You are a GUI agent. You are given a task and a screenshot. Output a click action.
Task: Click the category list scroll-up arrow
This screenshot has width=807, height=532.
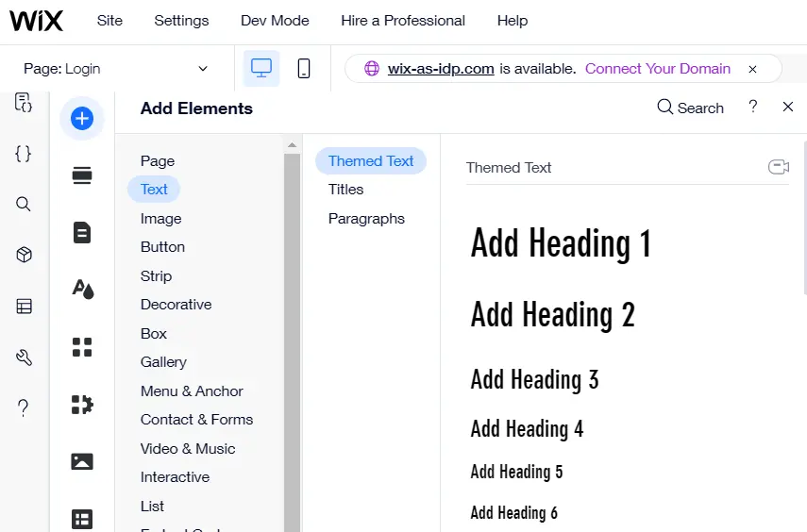click(292, 145)
